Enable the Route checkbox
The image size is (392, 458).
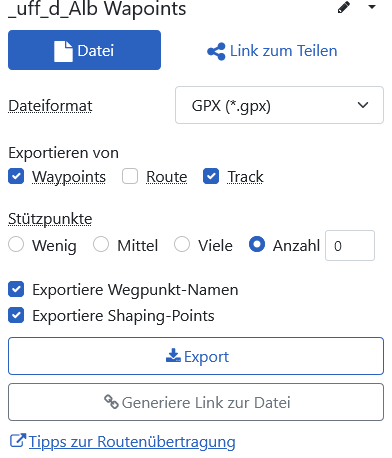(130, 176)
